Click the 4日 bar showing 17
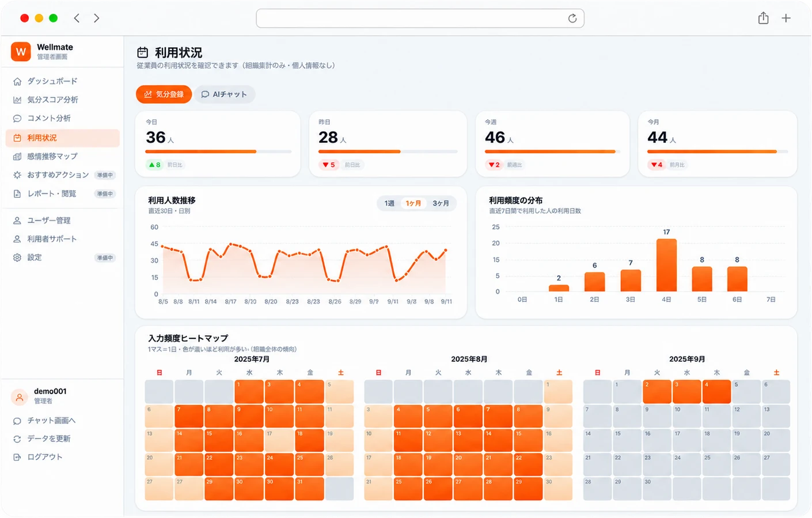This screenshot has height=518, width=812. click(x=666, y=265)
